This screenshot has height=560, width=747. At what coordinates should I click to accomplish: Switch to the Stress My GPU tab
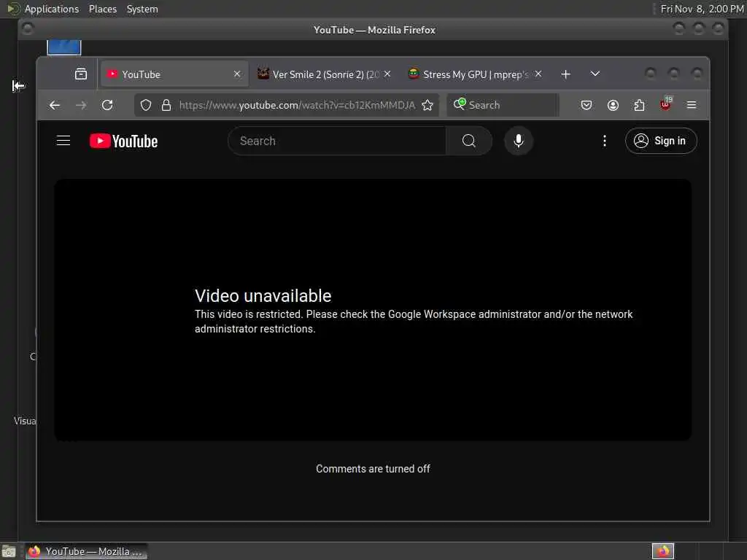click(x=474, y=74)
